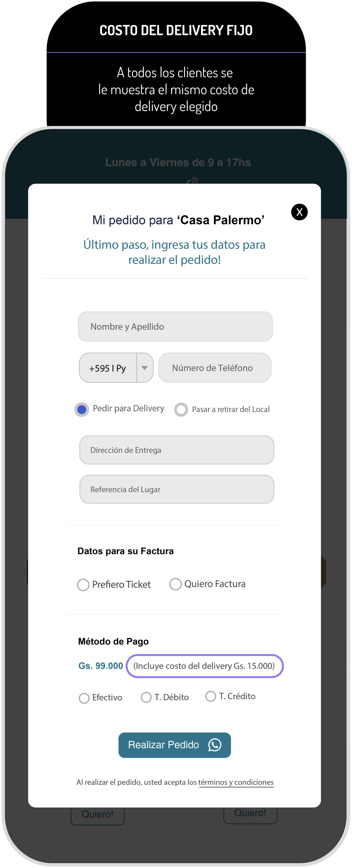Select Prefiero Ticket radio button

[83, 585]
